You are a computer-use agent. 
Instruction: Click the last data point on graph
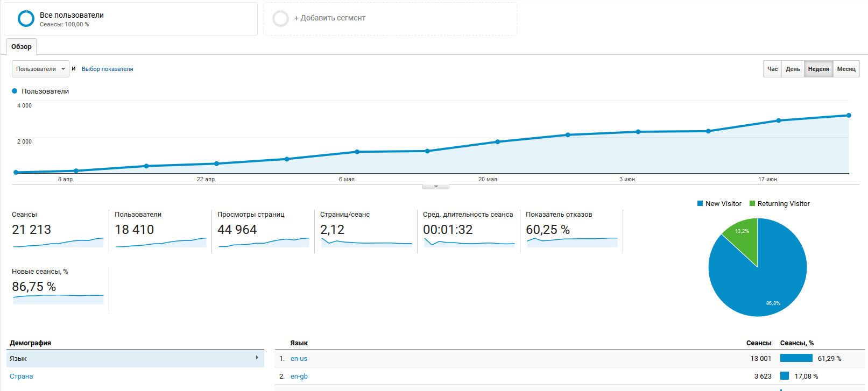(849, 116)
